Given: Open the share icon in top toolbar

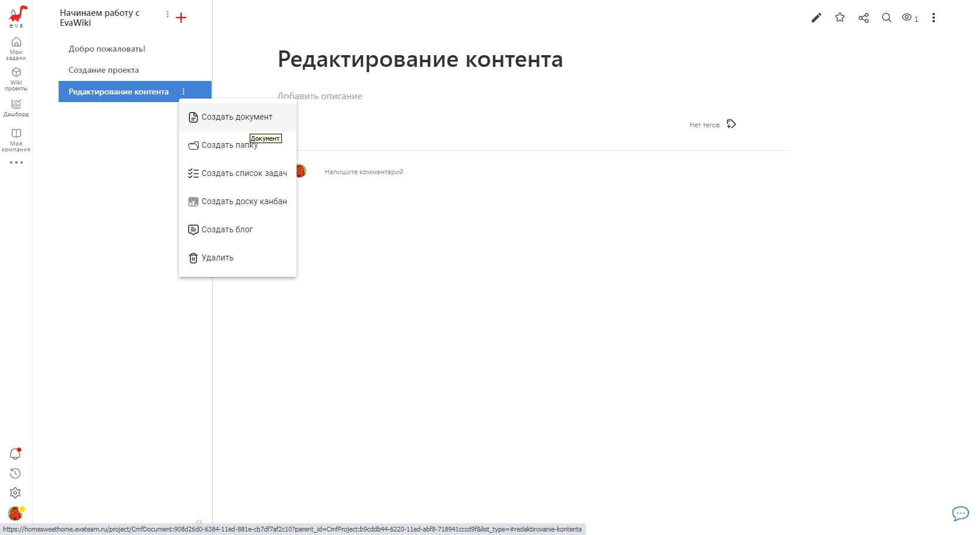Looking at the screenshot, I should pyautogui.click(x=863, y=18).
